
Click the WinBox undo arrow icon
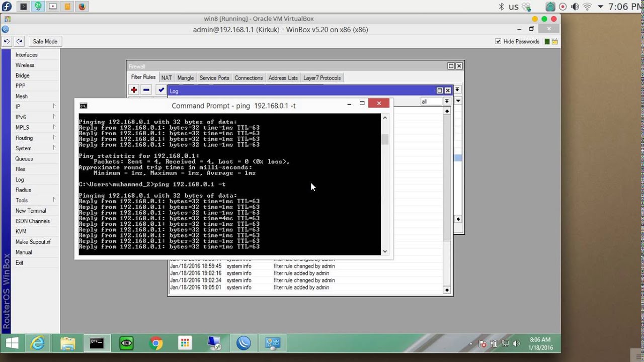click(x=7, y=42)
